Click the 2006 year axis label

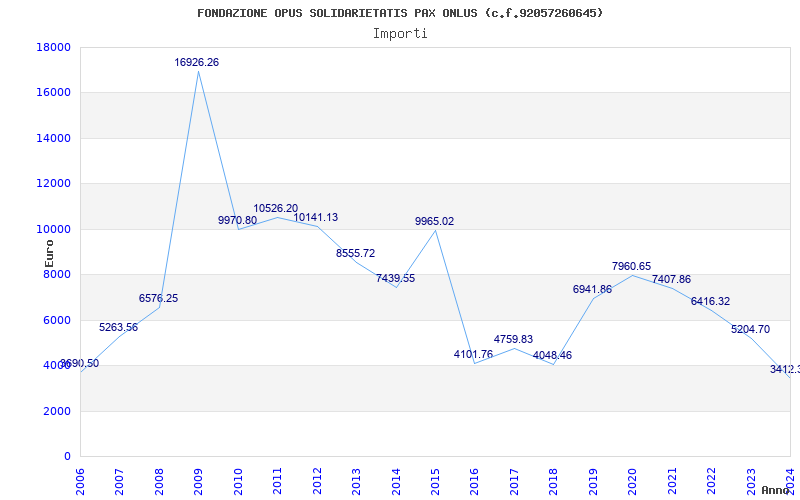[x=80, y=481]
